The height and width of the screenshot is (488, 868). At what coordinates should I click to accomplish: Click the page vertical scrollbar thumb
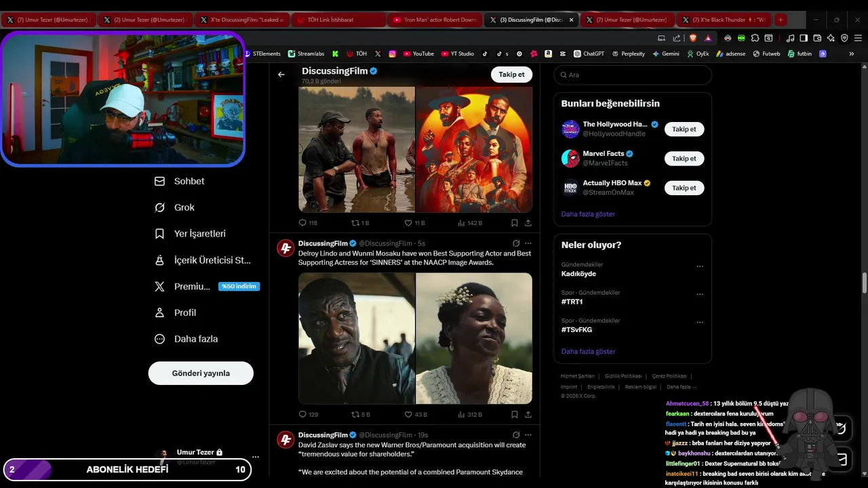click(x=864, y=283)
